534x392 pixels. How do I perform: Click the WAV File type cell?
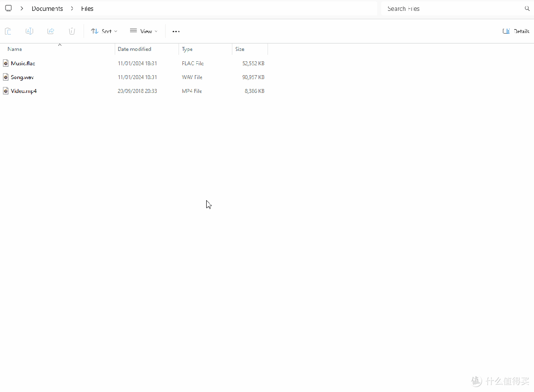click(192, 77)
